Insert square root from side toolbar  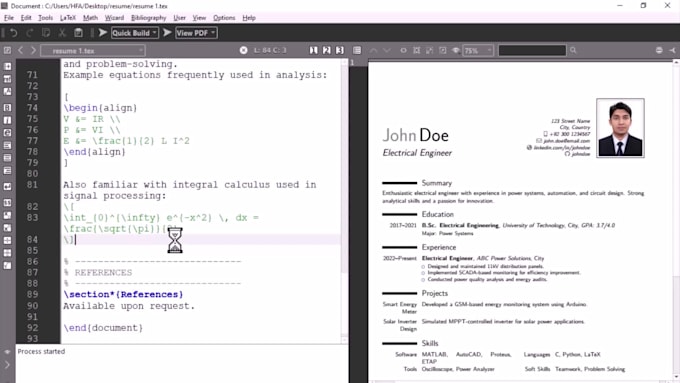click(7, 265)
